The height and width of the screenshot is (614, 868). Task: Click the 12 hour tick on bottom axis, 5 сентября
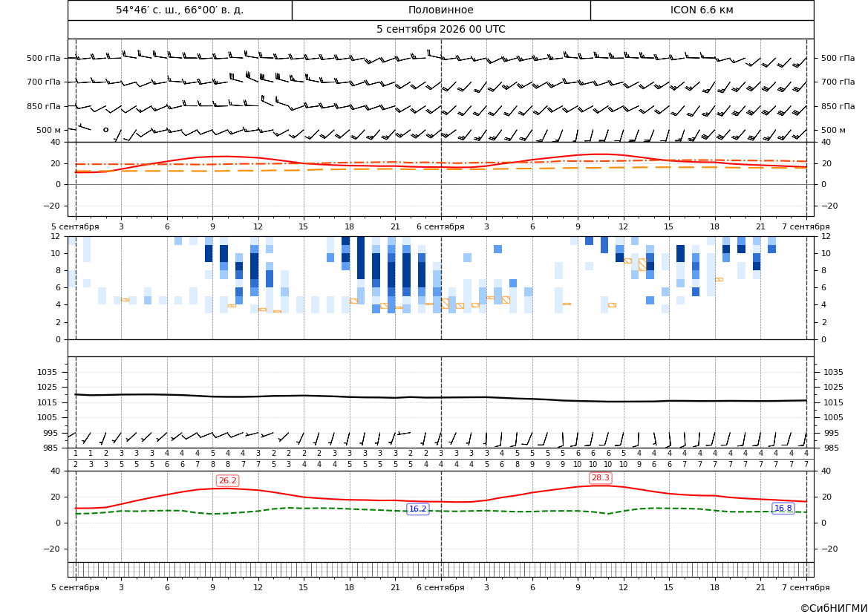click(258, 587)
